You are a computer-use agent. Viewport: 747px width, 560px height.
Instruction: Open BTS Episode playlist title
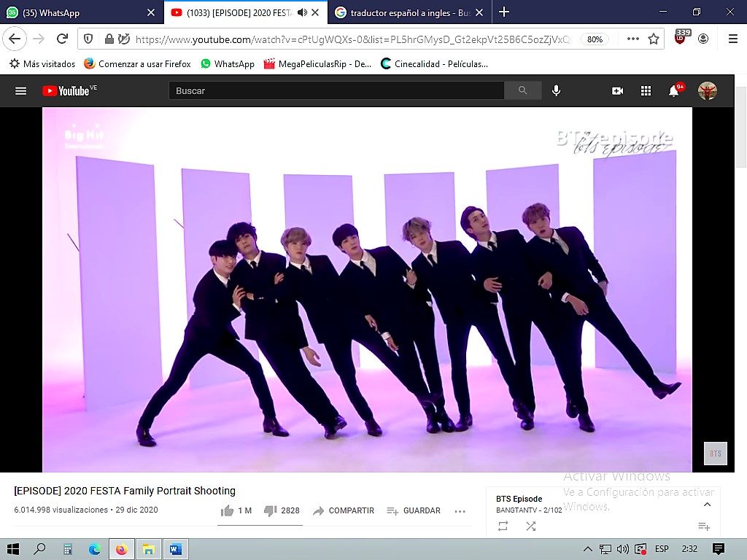click(519, 499)
